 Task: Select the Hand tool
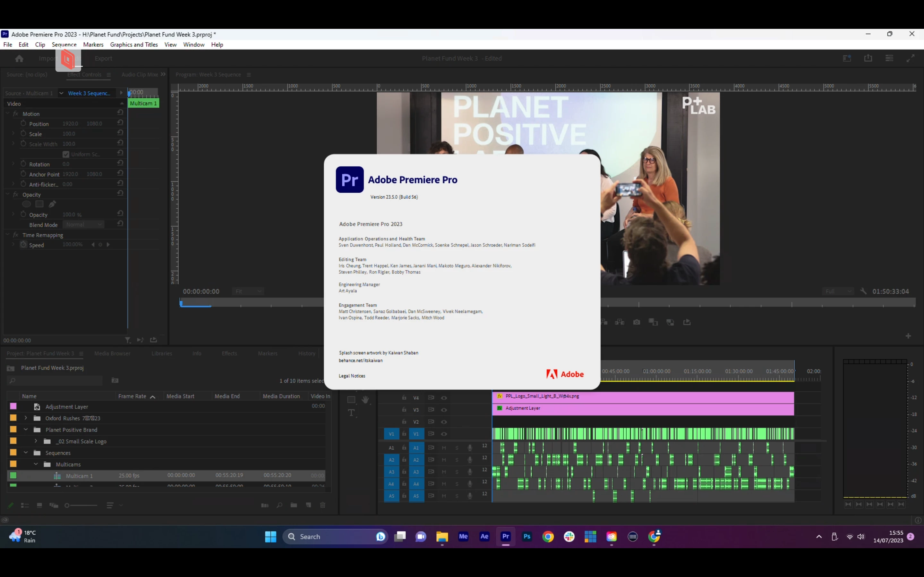(x=365, y=399)
